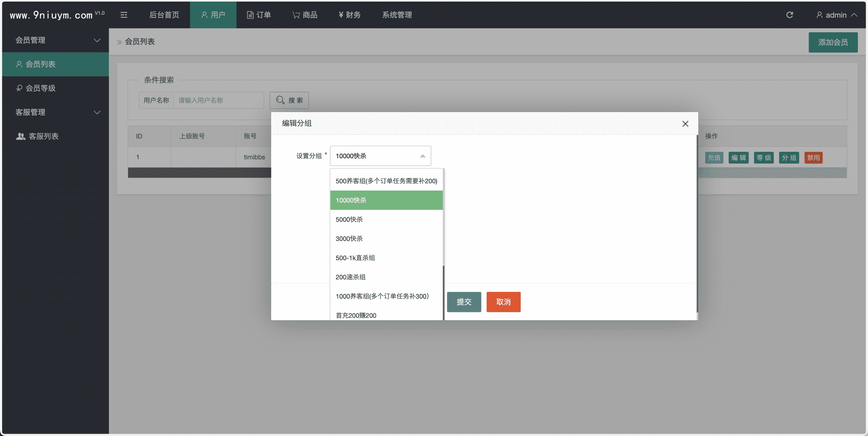The width and height of the screenshot is (868, 436).
Task: Choose the 5000快杀 option
Action: tap(387, 219)
